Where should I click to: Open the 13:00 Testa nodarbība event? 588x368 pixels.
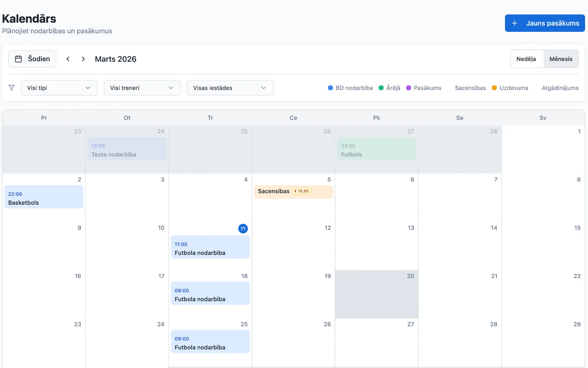pos(127,149)
